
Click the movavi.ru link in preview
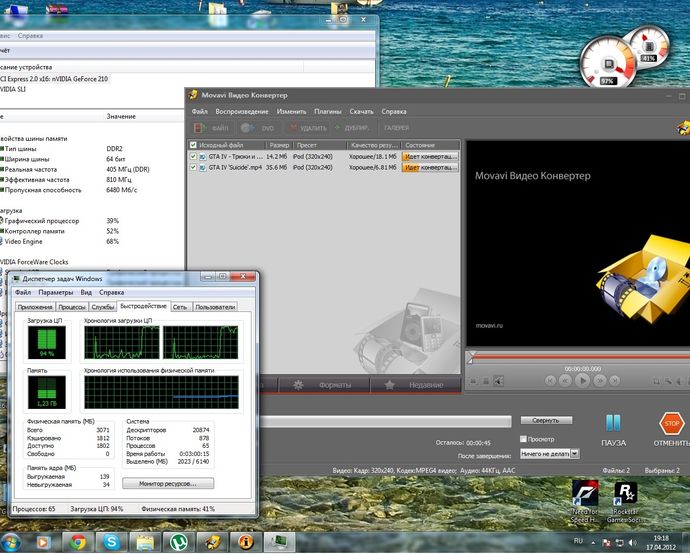489,326
